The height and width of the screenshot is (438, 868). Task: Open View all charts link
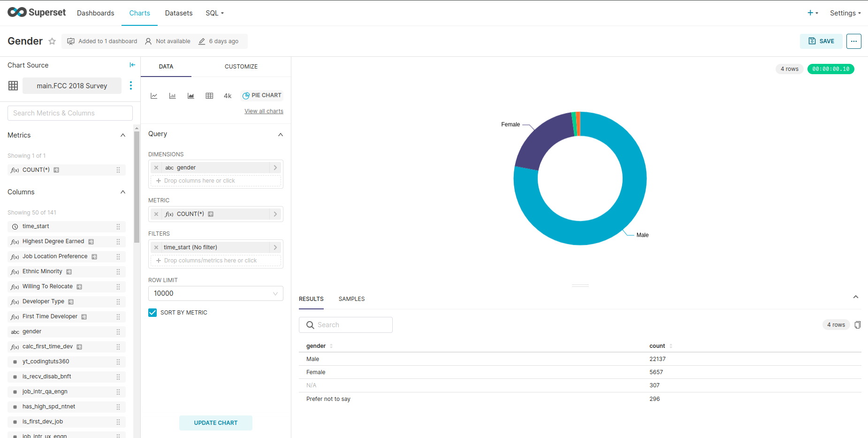coord(264,111)
